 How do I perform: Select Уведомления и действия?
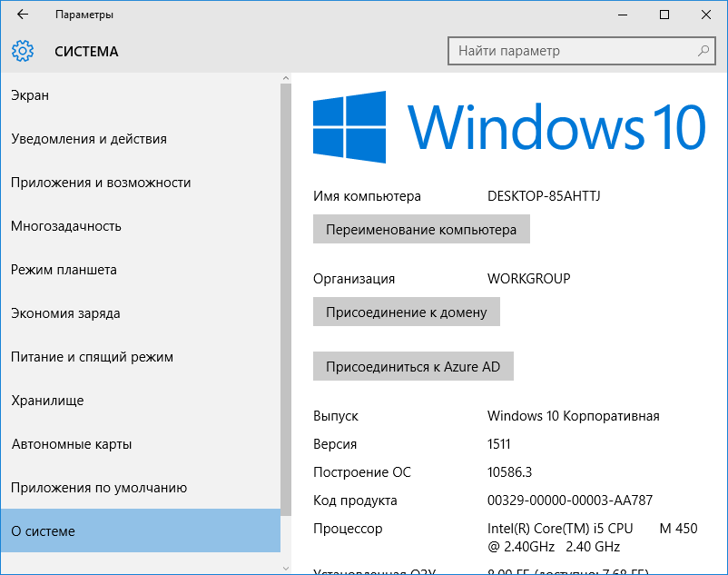140,139
